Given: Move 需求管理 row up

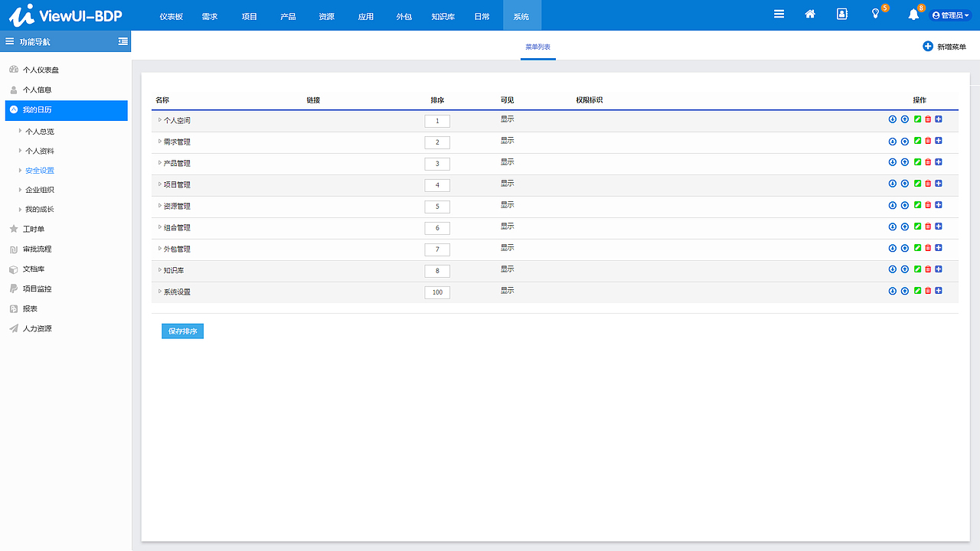Looking at the screenshot, I should click(904, 141).
